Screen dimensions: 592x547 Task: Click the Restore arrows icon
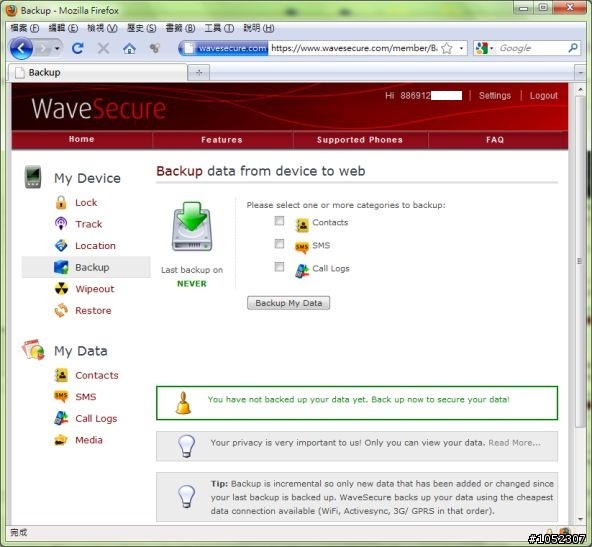pos(61,310)
